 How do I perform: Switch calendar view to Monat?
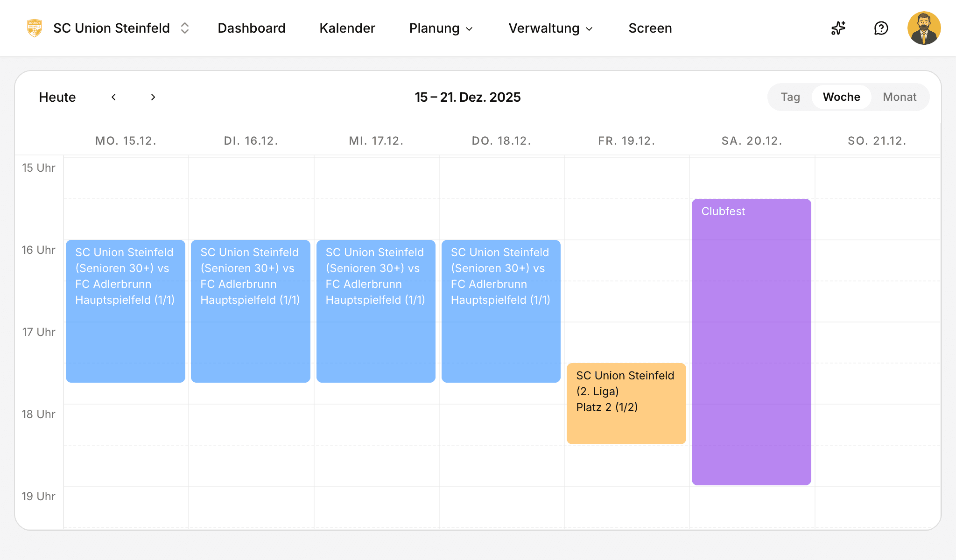point(899,97)
